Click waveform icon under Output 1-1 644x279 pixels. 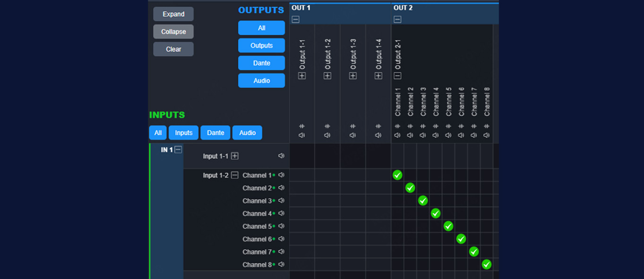[302, 126]
